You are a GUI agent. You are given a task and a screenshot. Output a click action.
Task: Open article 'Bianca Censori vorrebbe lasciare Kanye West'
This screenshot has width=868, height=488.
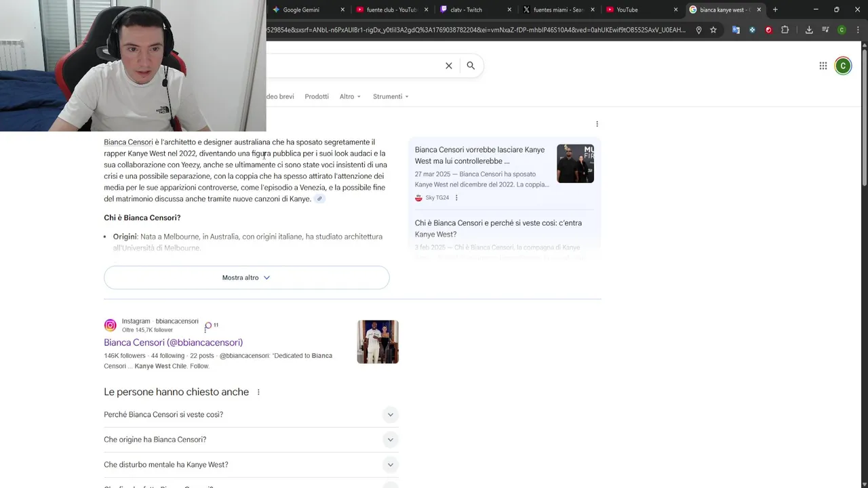click(479, 155)
